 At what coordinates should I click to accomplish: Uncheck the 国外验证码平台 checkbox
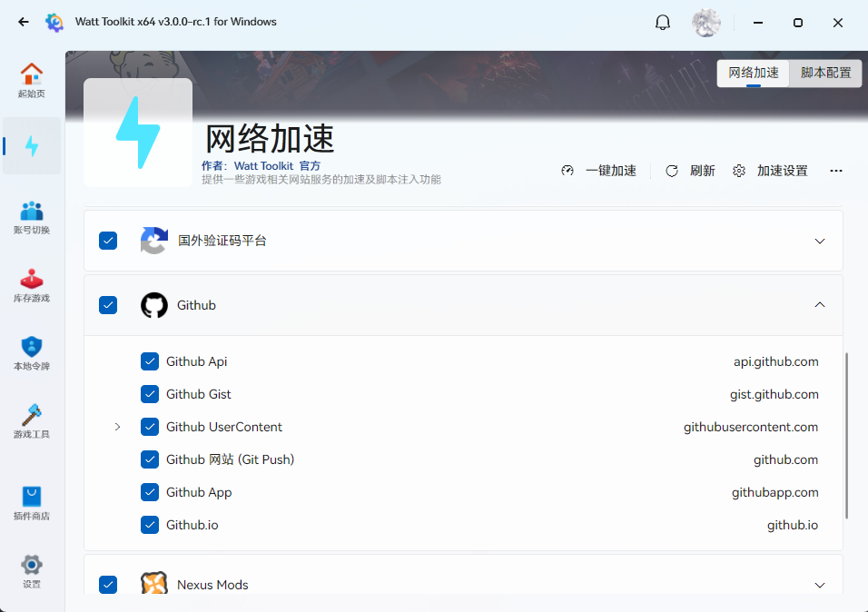(108, 241)
